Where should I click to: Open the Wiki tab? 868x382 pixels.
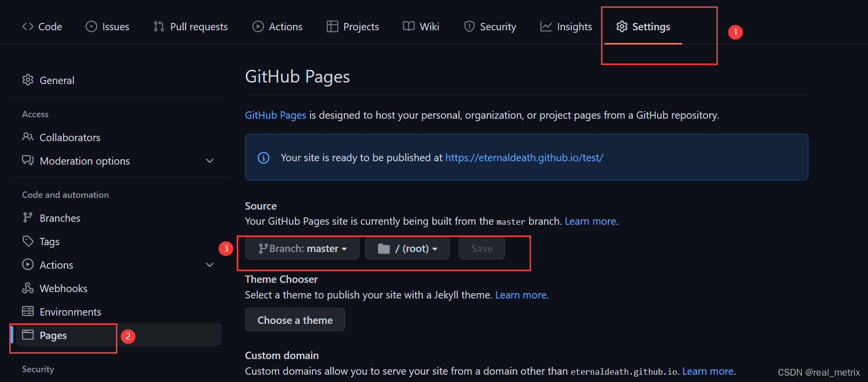click(x=421, y=26)
